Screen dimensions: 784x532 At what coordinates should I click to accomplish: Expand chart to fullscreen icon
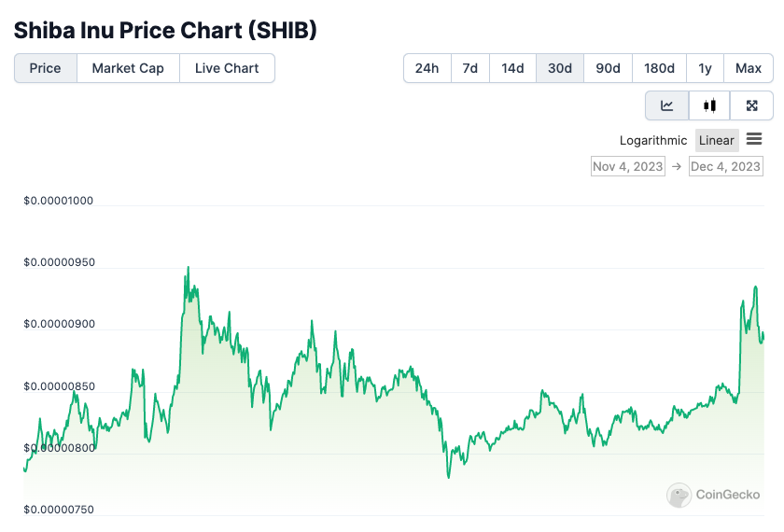(x=751, y=105)
